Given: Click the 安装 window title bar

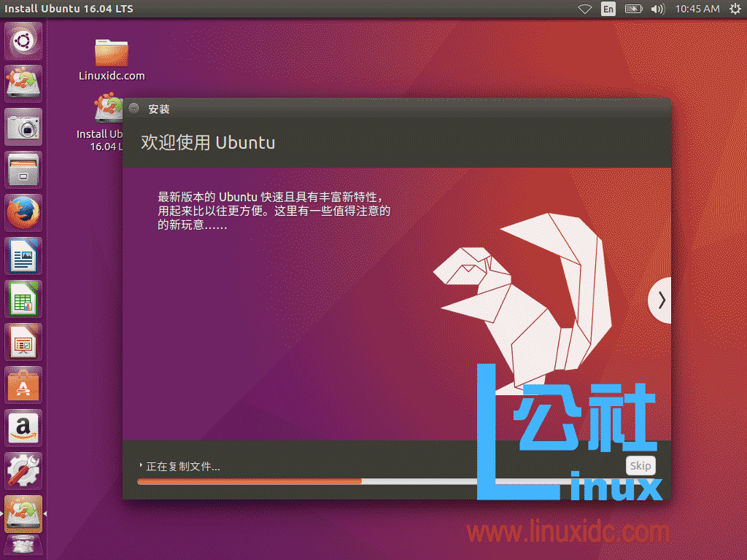Looking at the screenshot, I should 365,108.
